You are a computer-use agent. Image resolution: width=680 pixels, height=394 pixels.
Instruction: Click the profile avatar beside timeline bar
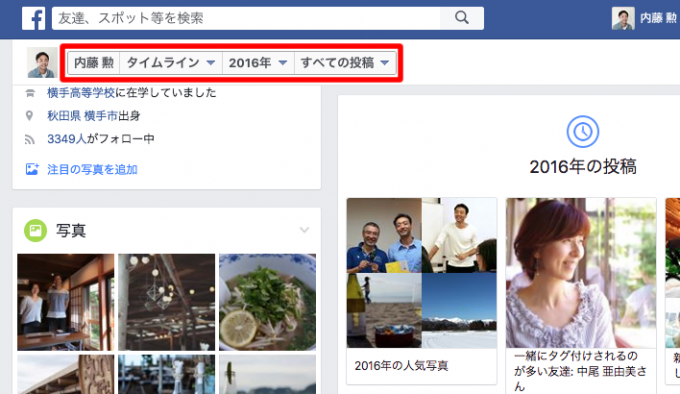42,63
